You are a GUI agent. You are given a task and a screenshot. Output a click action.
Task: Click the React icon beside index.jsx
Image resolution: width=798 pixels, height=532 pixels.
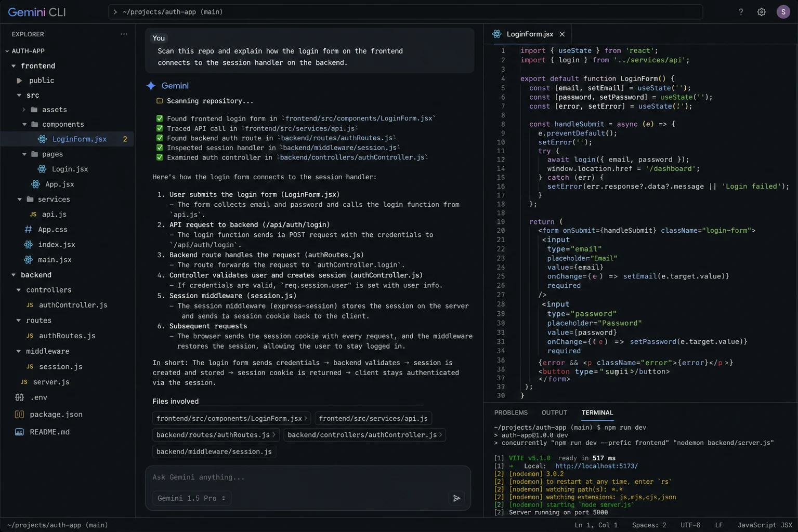[x=29, y=244]
